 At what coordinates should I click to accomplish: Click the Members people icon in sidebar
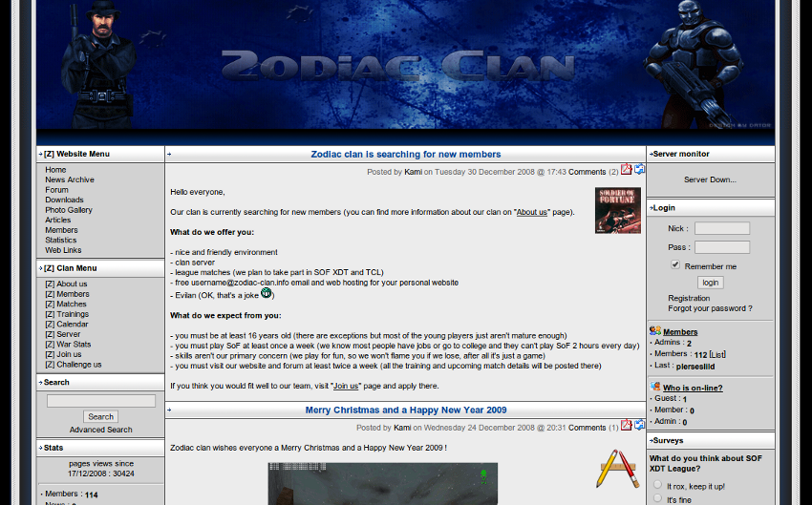click(x=655, y=330)
